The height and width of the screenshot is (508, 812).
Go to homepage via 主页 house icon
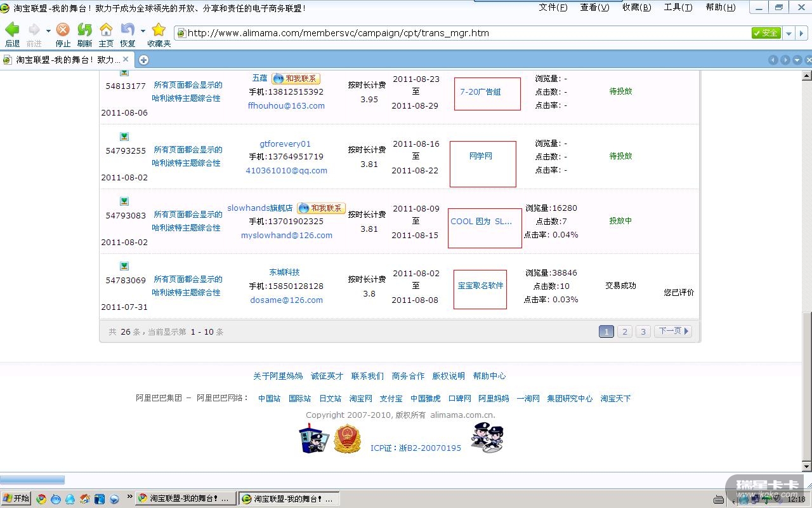point(106,30)
